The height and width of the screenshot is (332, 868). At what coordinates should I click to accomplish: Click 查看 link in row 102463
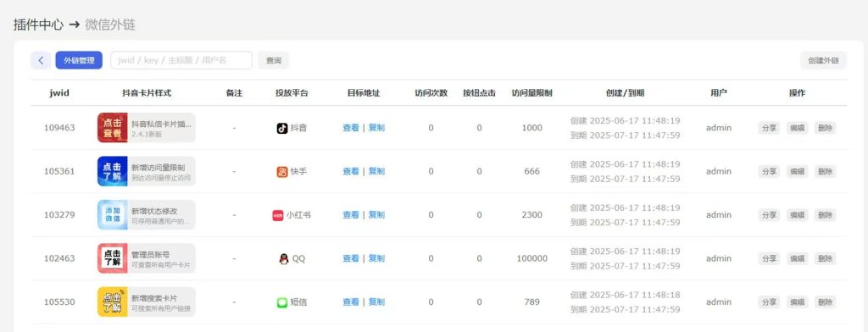click(351, 258)
